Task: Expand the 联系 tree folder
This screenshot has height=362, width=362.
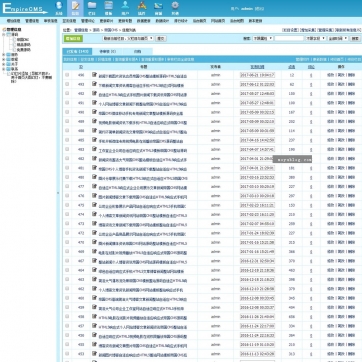Action: [x=4, y=69]
